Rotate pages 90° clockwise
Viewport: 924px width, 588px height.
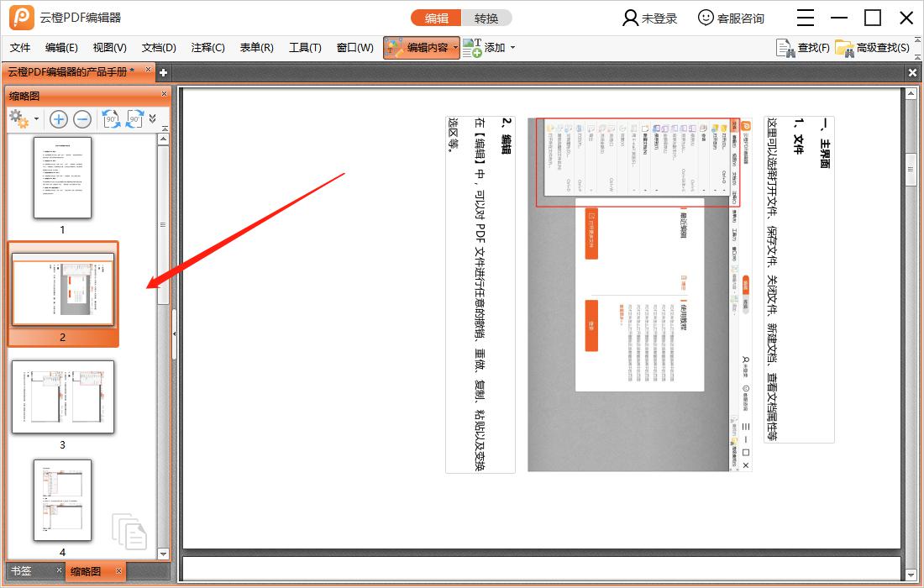[x=135, y=119]
